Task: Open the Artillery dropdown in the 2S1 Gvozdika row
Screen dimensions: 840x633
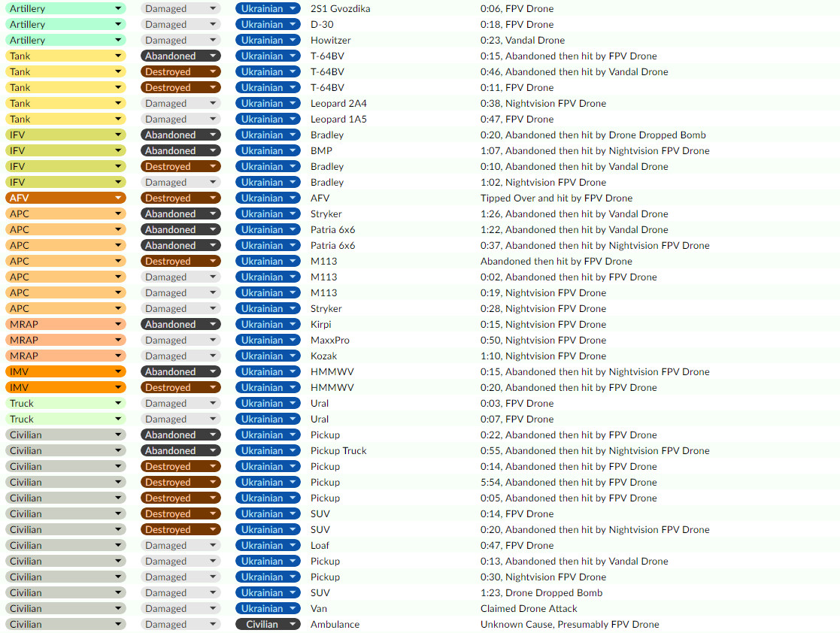Action: (66, 8)
